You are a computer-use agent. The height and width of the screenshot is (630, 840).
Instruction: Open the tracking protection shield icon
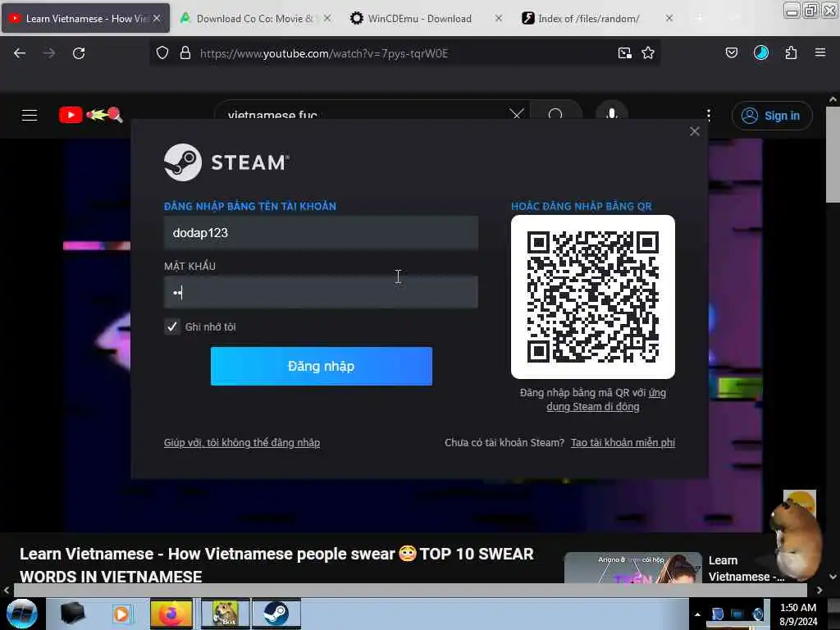point(162,53)
